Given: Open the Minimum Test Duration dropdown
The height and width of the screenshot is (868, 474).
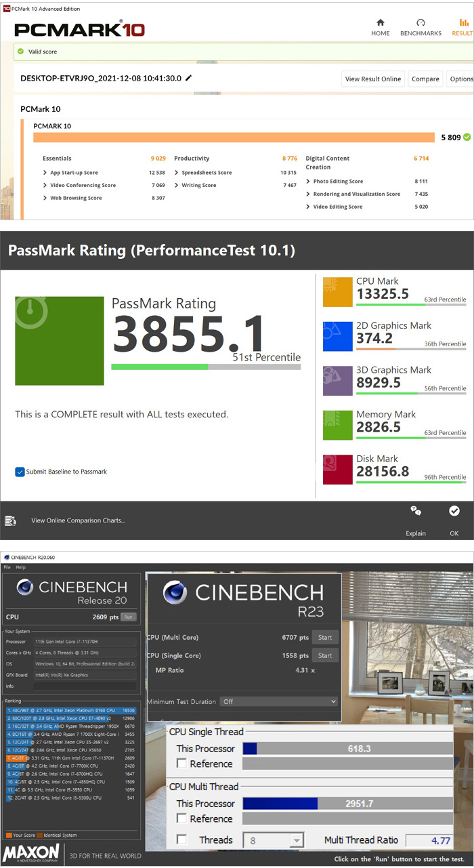Looking at the screenshot, I should [x=278, y=701].
